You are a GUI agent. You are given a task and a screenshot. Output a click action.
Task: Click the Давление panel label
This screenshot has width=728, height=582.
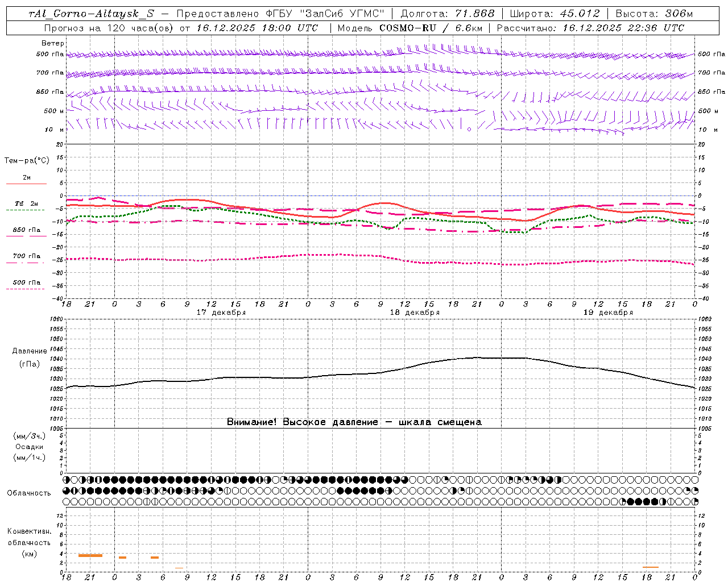30,351
